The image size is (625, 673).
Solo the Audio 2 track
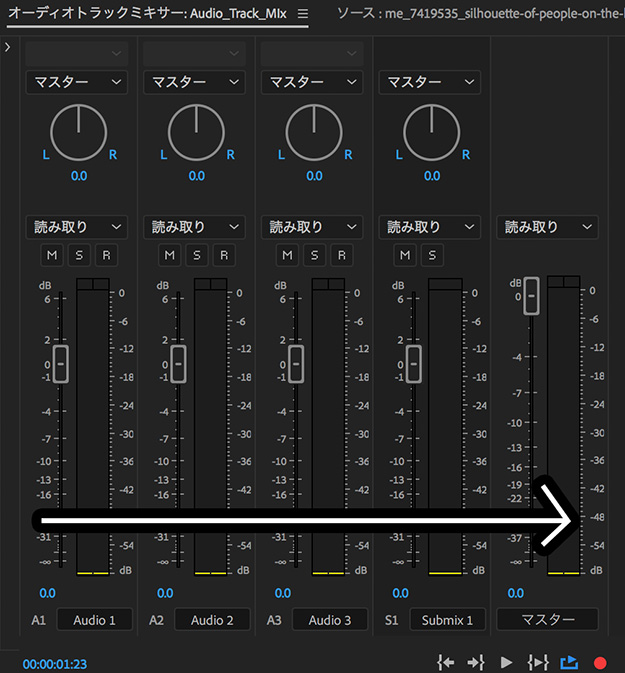click(197, 255)
